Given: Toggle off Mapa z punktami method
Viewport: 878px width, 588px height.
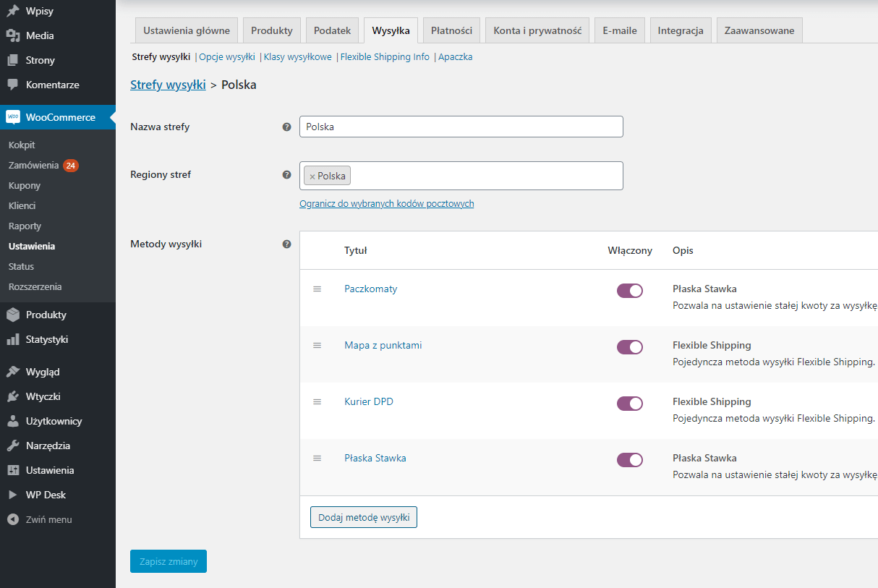Looking at the screenshot, I should pyautogui.click(x=629, y=347).
